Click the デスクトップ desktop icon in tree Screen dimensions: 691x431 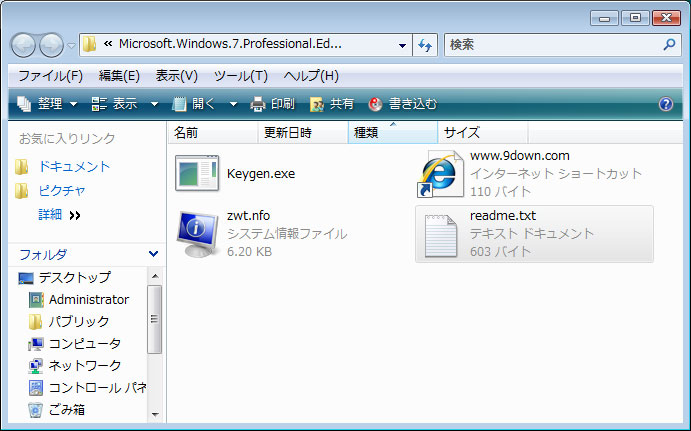coord(26,278)
